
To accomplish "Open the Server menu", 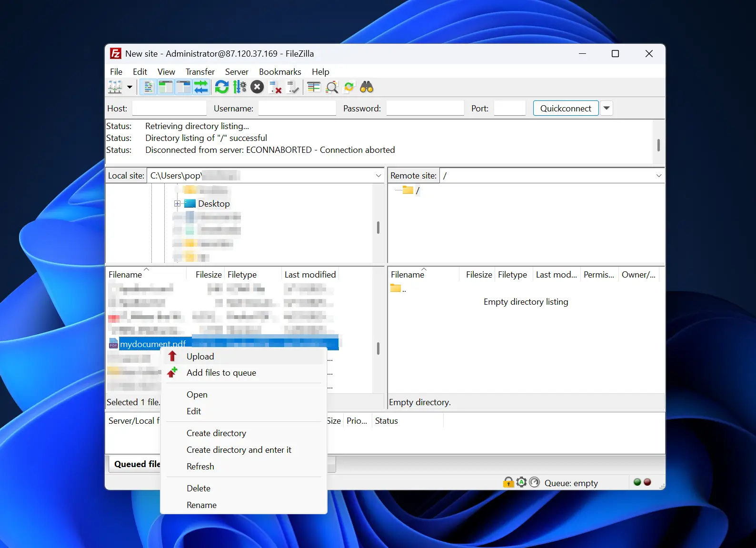I will [237, 72].
